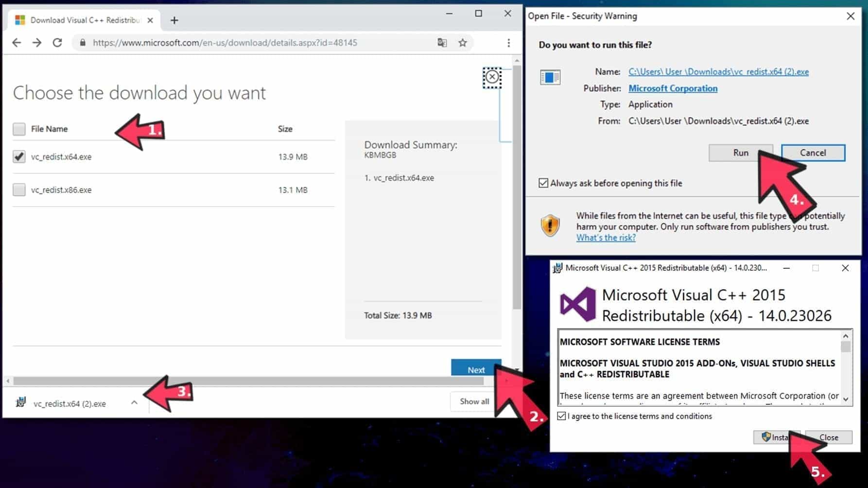Go forward in the browser

tap(37, 43)
